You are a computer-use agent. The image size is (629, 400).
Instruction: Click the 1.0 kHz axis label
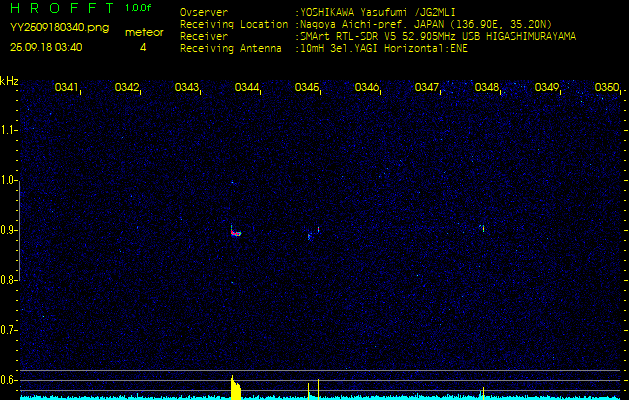8,180
